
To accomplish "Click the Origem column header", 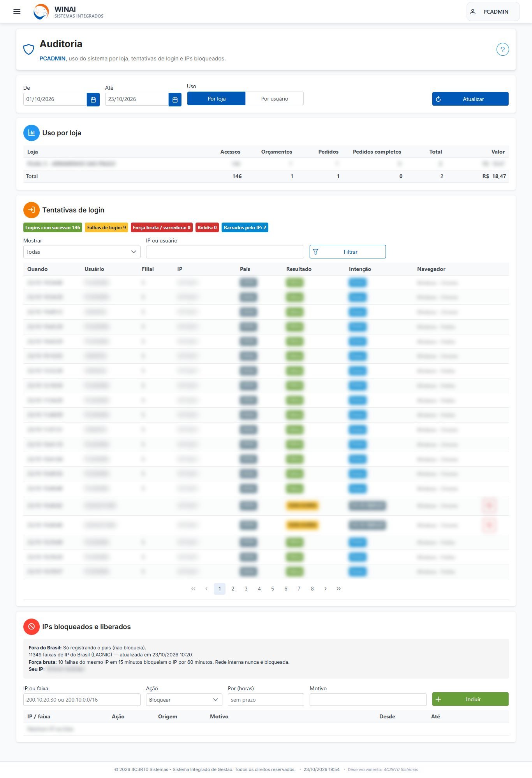I will click(167, 716).
